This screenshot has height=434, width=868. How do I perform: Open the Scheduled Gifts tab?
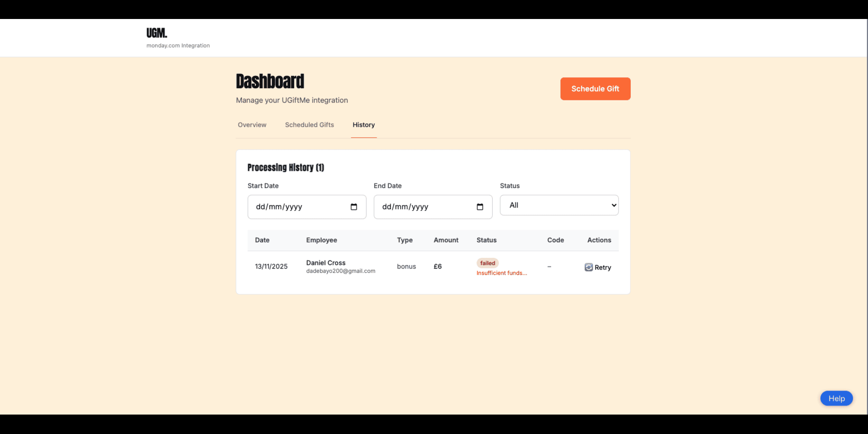point(309,125)
